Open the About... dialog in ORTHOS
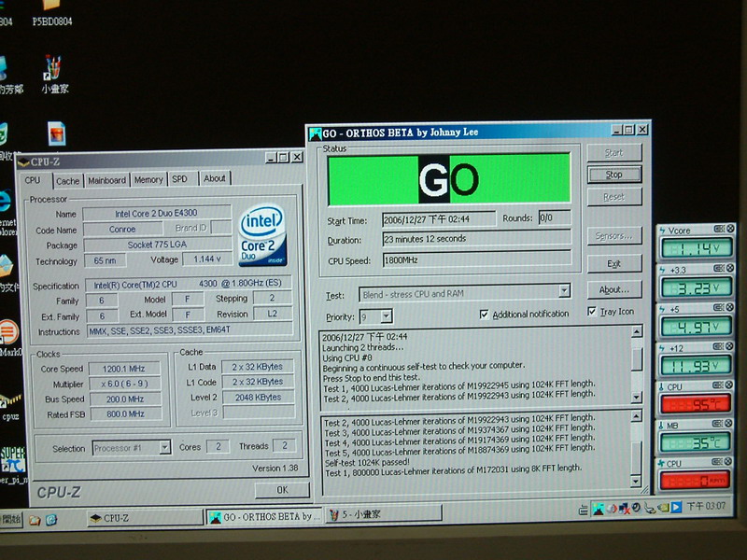The width and height of the screenshot is (747, 560). pos(614,289)
